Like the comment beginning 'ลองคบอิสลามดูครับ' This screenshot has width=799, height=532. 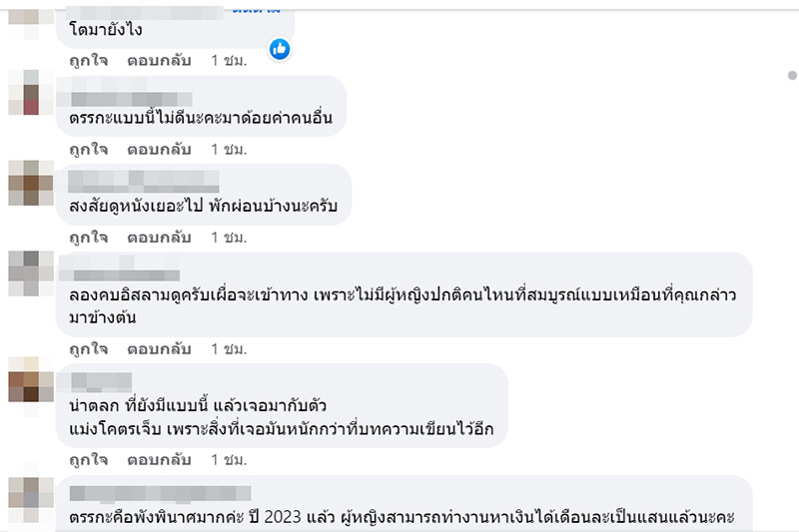(x=88, y=348)
